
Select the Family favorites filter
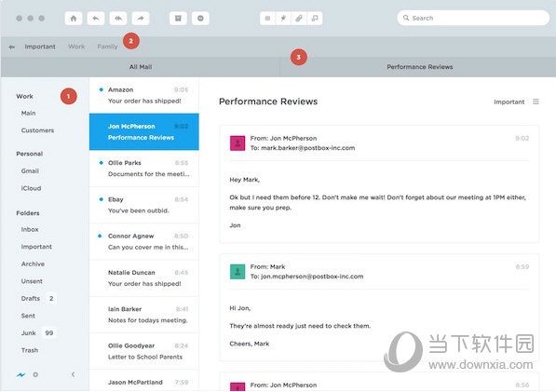(107, 47)
